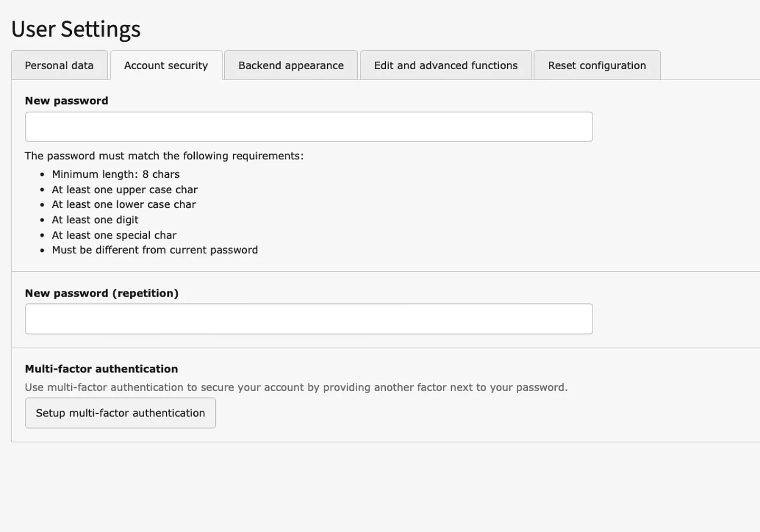Click "Must be different from current password" item
This screenshot has height=532, width=760.
pyautogui.click(x=155, y=250)
